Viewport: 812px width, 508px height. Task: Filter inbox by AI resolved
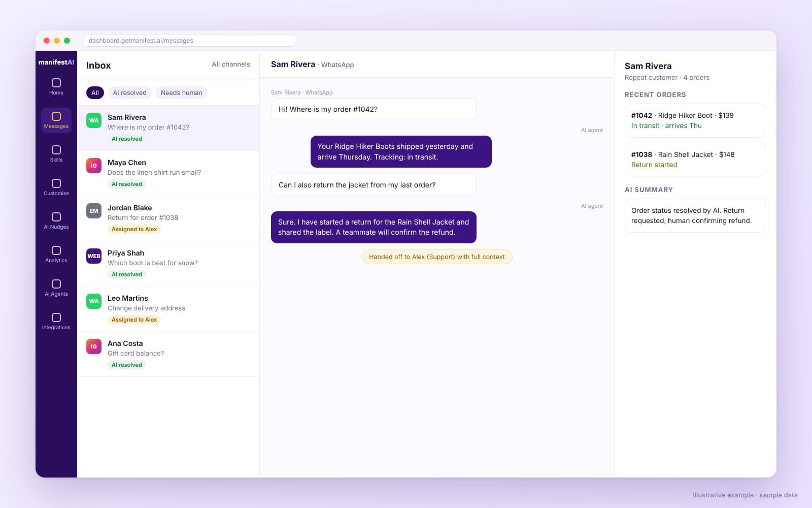pos(130,92)
